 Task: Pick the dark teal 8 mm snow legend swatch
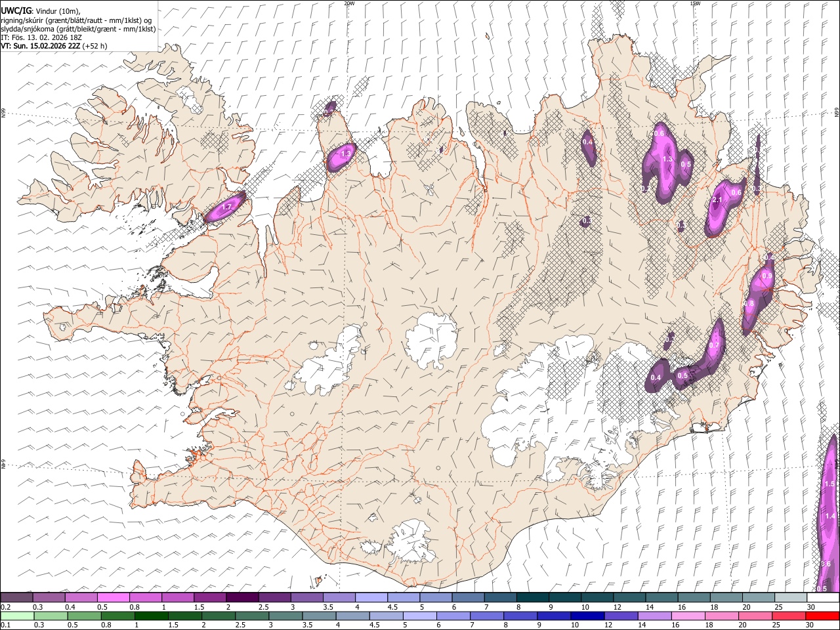coord(532,598)
